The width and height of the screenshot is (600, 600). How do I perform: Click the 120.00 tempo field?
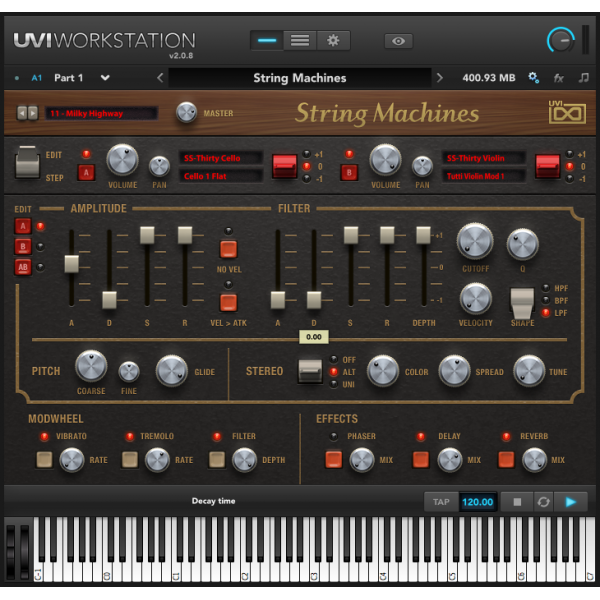coord(478,502)
